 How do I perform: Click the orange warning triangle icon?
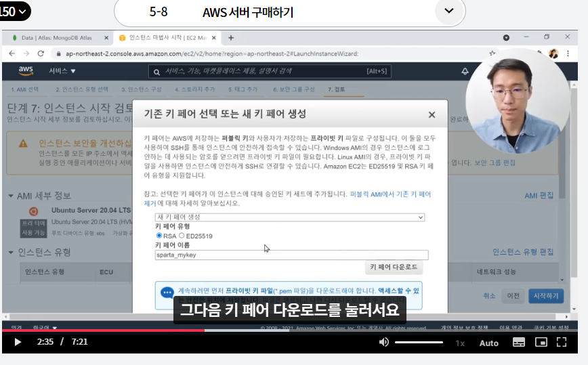(x=23, y=144)
